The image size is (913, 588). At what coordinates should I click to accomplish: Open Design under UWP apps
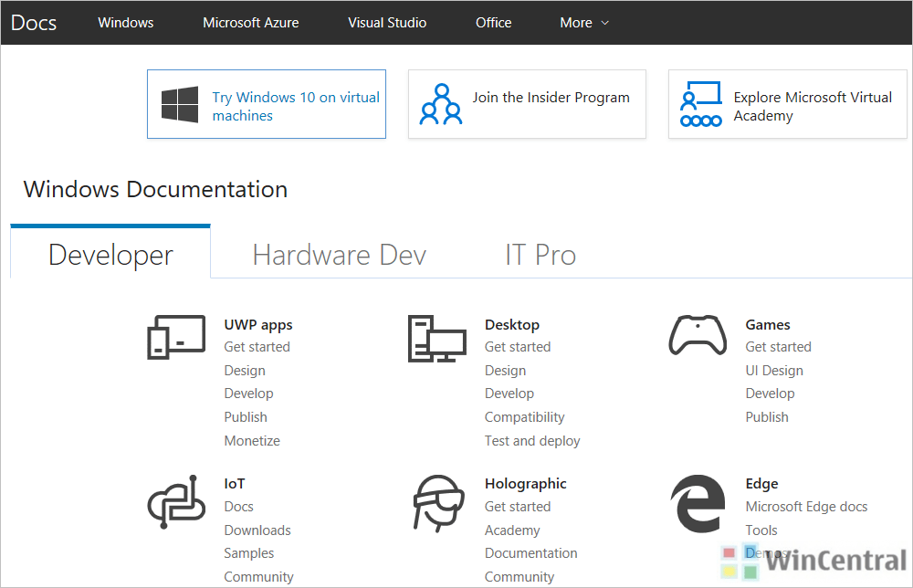[x=245, y=371]
